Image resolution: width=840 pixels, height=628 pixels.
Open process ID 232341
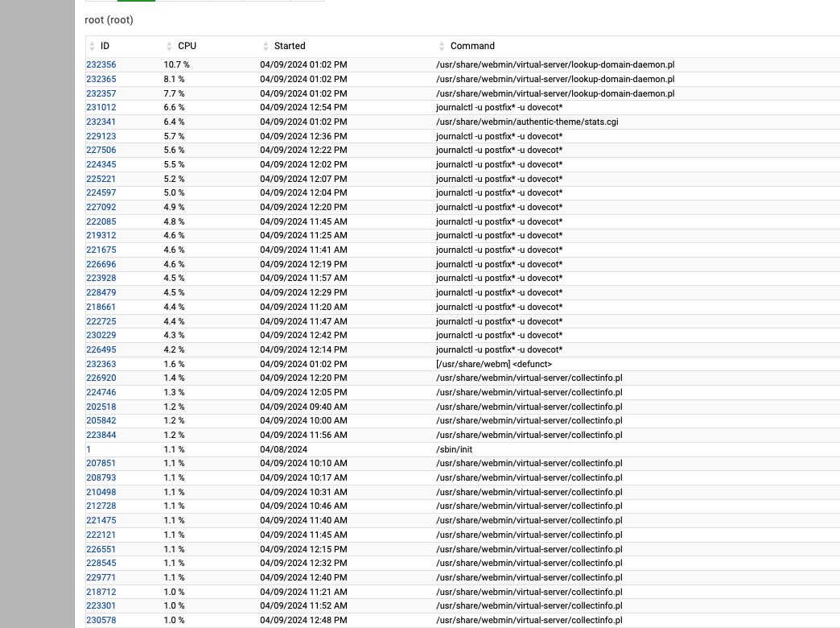[x=101, y=122]
